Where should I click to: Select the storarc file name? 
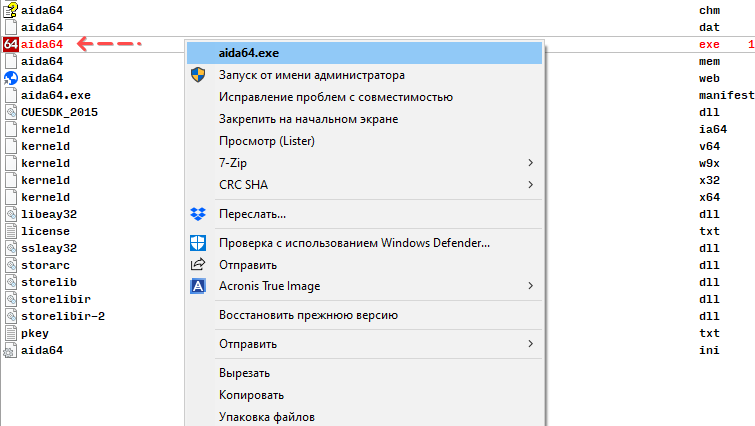45,265
